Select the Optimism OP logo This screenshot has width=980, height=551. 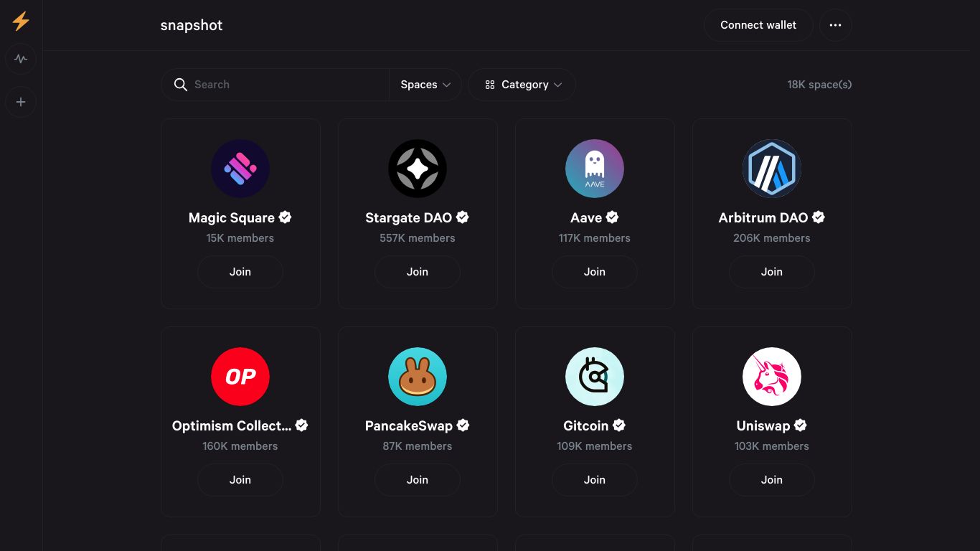click(240, 376)
